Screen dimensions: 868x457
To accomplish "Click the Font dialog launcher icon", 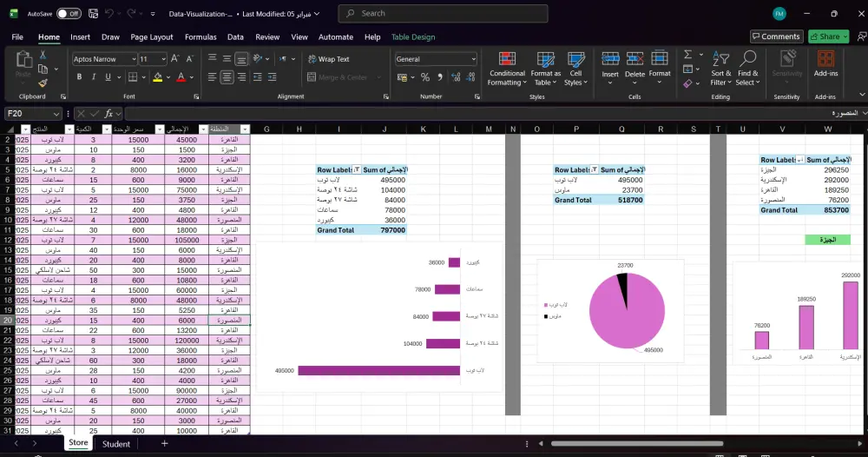I will 196,97.
